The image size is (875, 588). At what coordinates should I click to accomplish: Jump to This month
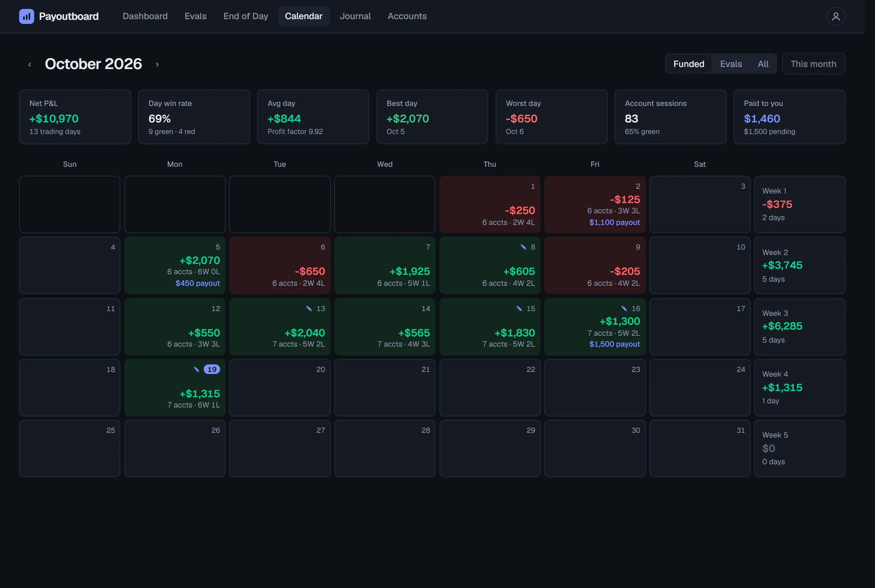813,64
